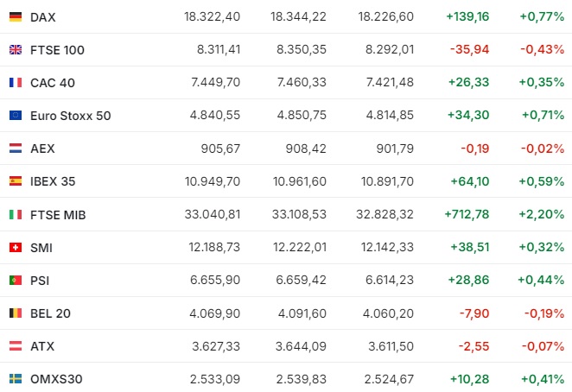Click the AEX last price 905,67

click(x=220, y=149)
